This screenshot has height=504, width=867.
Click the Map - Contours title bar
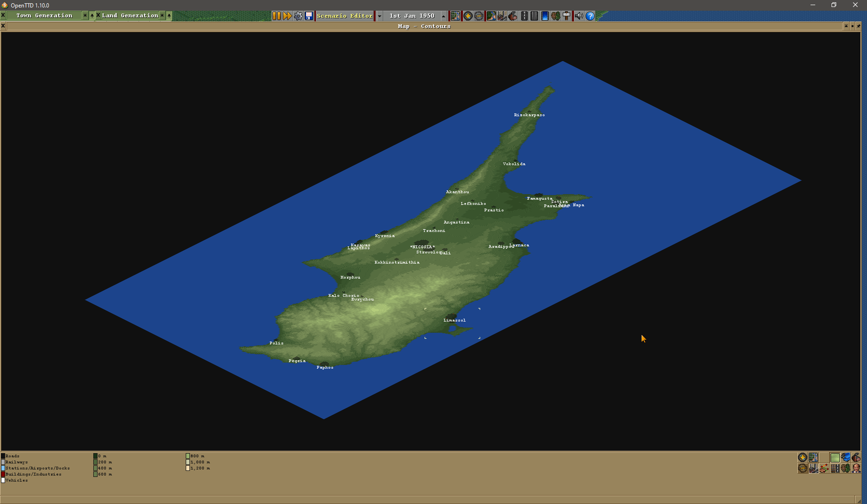[424, 26]
